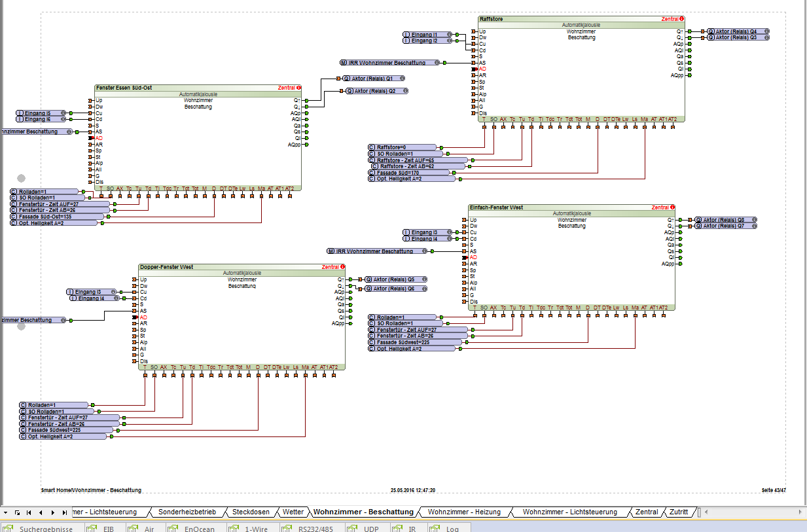Image resolution: width=807 pixels, height=532 pixels.
Task: Select IRR Wohnzimmer Beschattung flag at Einfach-Fenster West
Action: coord(378,251)
